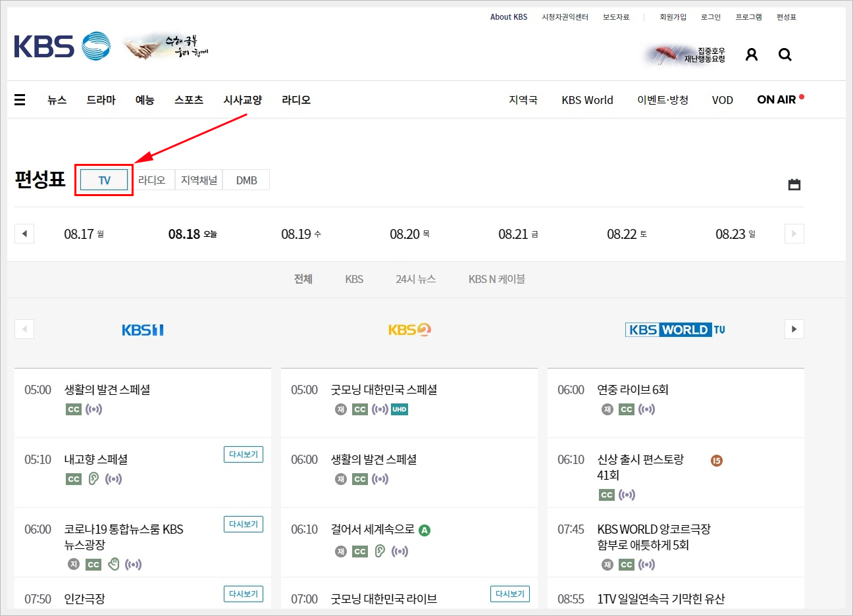
Task: Click 다시보기 for 코로나19 통합뉴스룸
Action: (244, 525)
